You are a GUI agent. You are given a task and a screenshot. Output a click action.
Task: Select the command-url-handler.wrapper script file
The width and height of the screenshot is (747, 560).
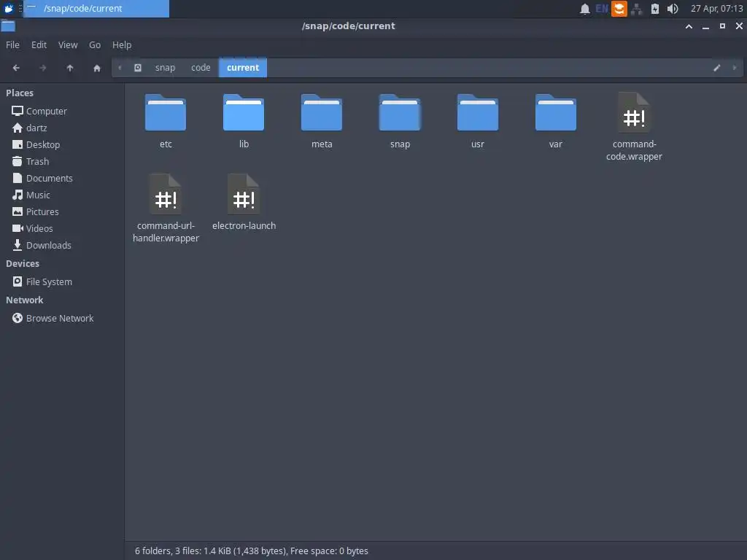(166, 195)
